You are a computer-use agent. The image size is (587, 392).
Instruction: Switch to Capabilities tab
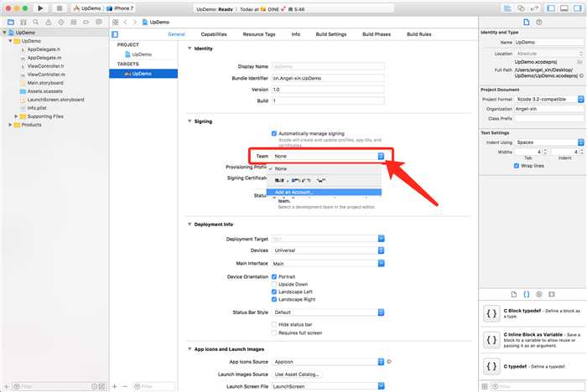click(x=214, y=34)
